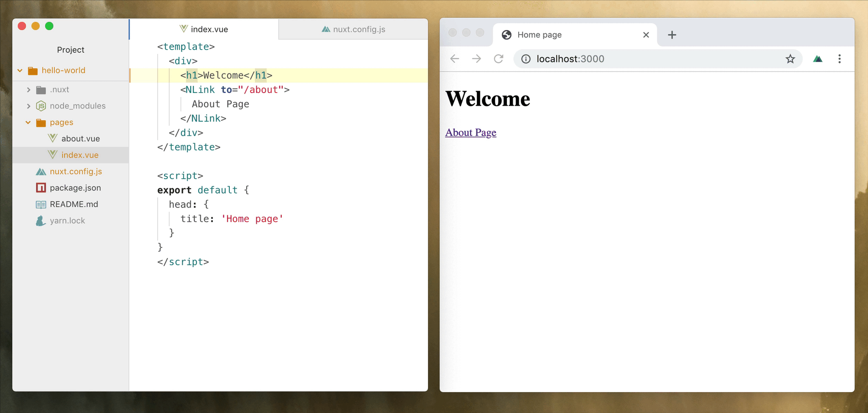Expand the node_modules folder
868x413 pixels.
click(29, 106)
